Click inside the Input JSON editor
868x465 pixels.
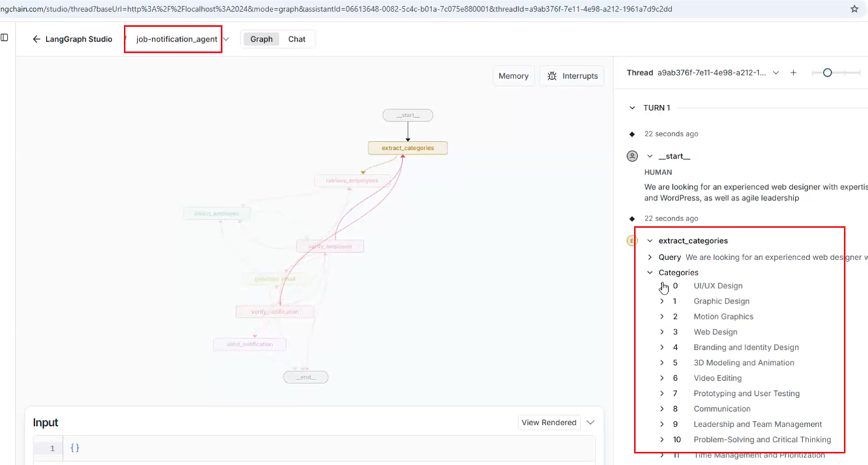click(329, 449)
